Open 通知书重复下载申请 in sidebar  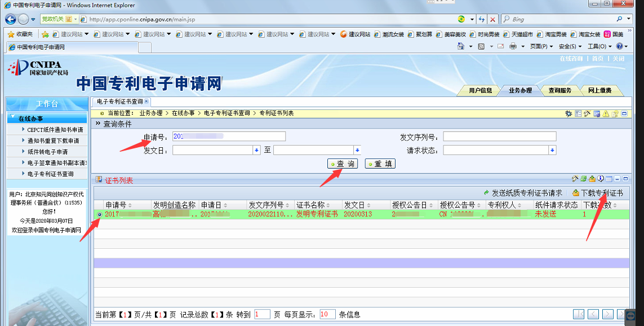pos(53,140)
